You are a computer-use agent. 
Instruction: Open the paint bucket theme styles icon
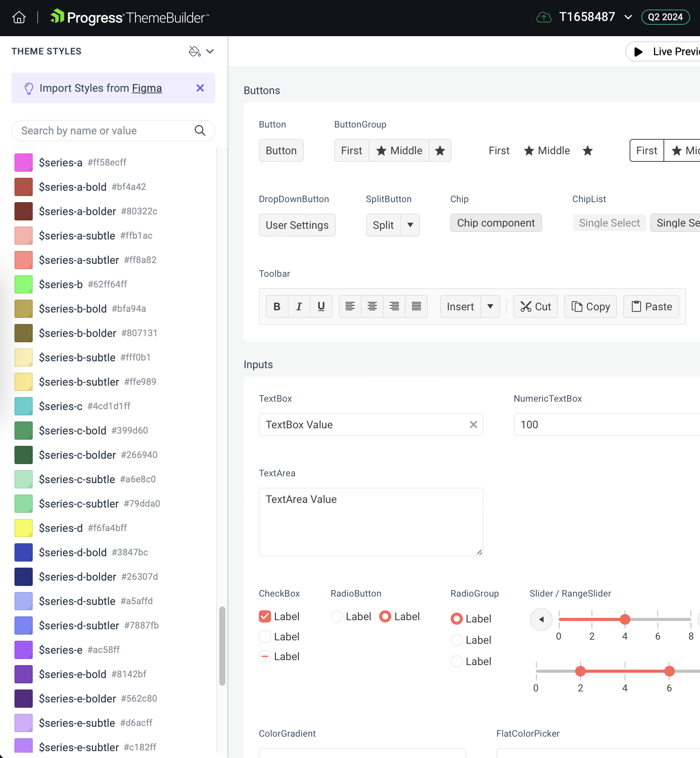195,51
